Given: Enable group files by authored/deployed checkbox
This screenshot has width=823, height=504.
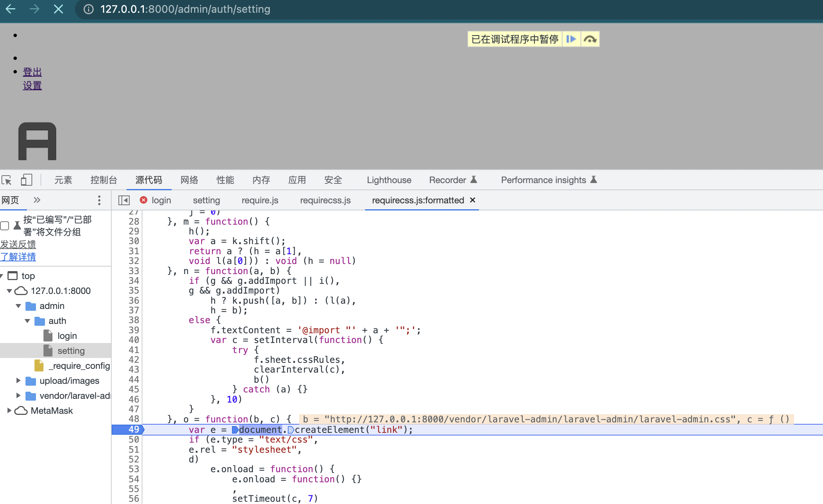Looking at the screenshot, I should tap(4, 226).
